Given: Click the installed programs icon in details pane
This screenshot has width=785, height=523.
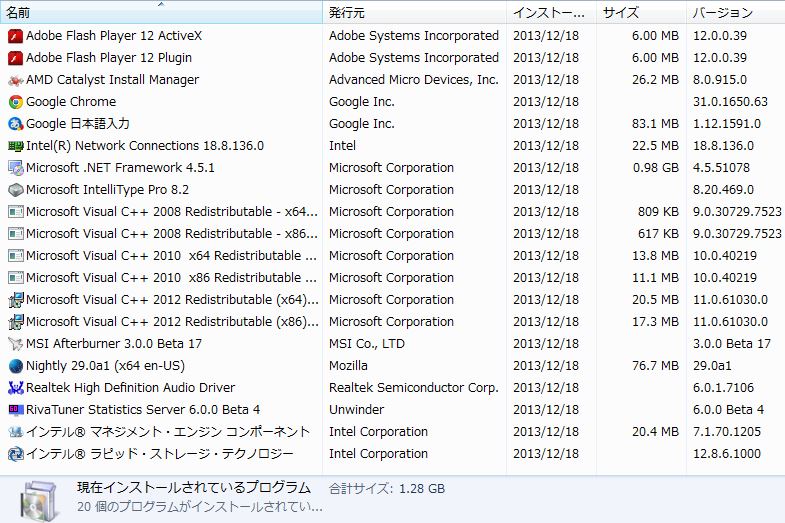Looking at the screenshot, I should (39, 501).
